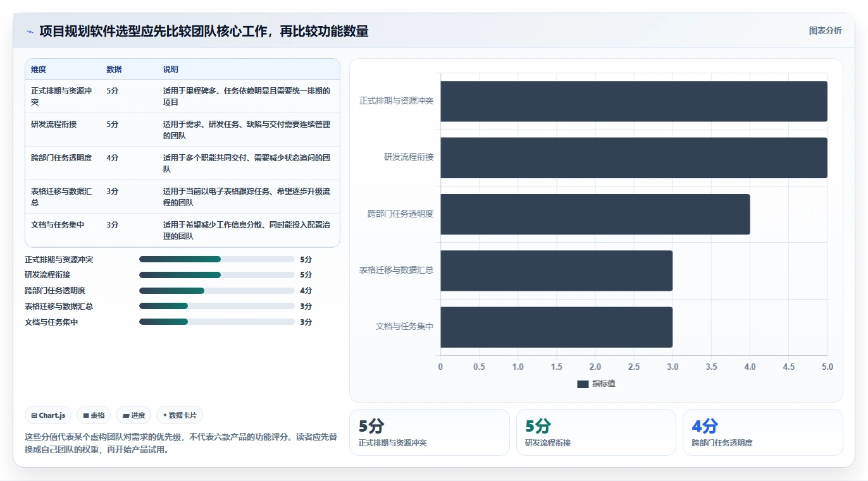Click the 表格迁移与数据汇总 chart axis label
Screen dimensions: 868x481
pos(396,271)
